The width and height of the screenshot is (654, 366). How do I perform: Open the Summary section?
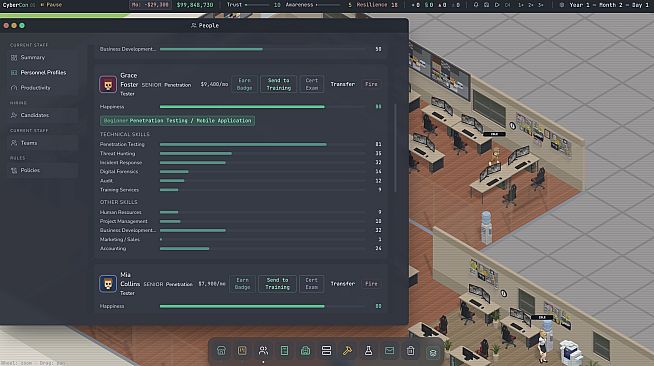point(42,58)
